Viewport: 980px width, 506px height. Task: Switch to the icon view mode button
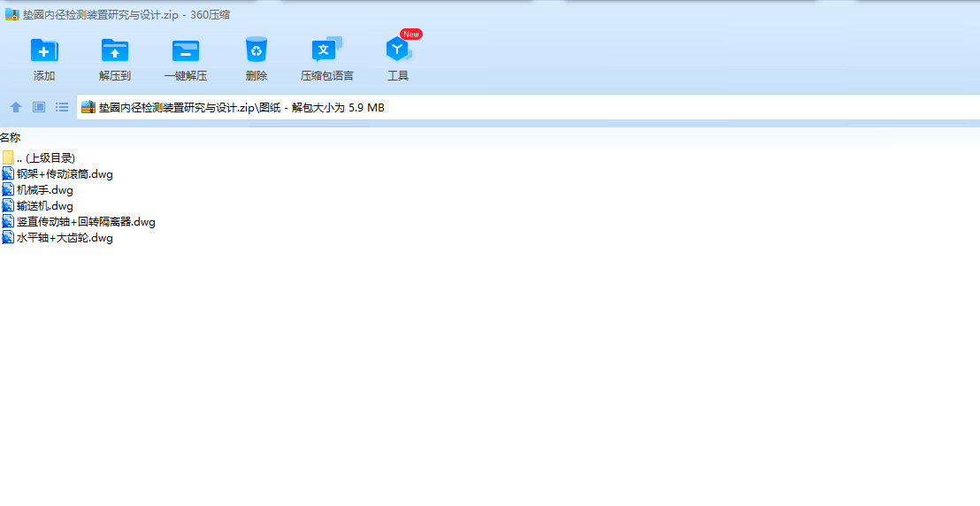tap(39, 107)
